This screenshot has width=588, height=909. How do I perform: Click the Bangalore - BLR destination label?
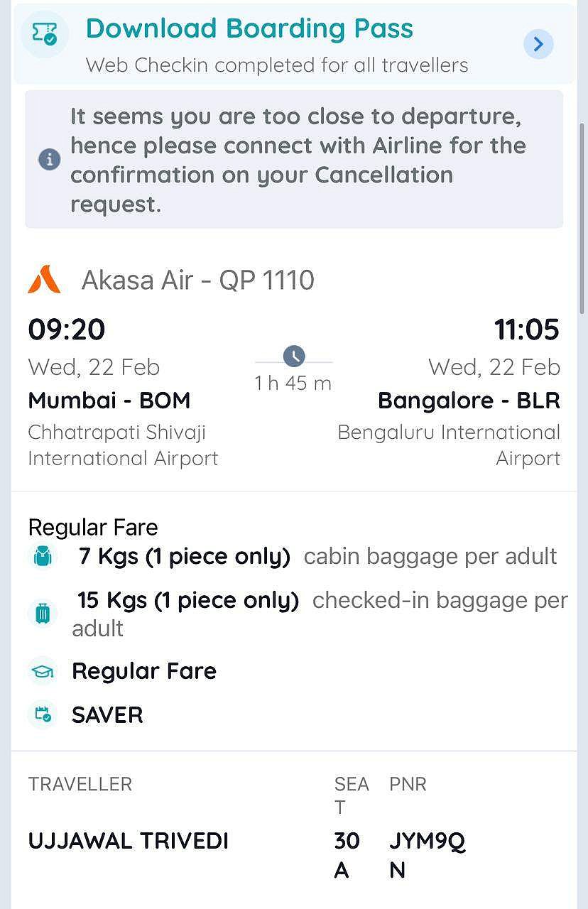[469, 401]
